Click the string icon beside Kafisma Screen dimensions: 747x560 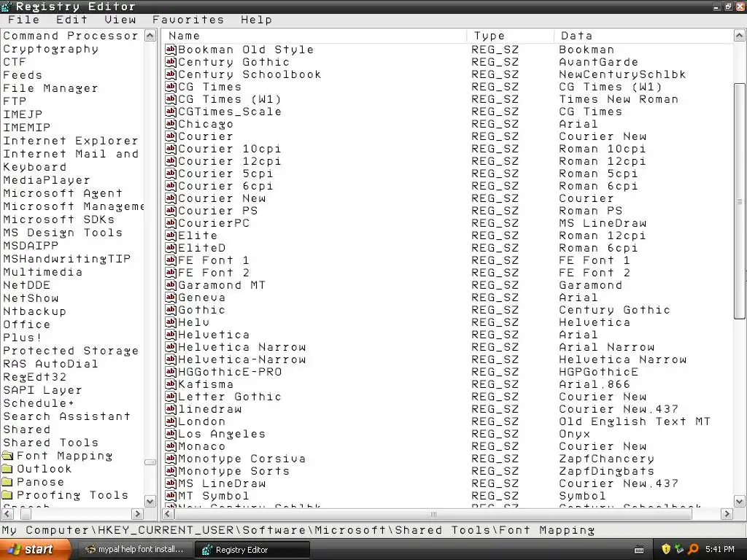tap(171, 384)
